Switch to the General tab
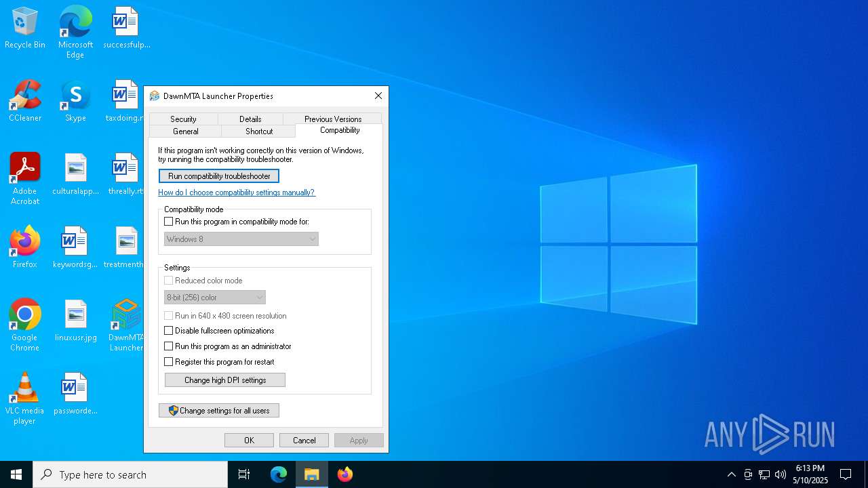The image size is (868, 488). [x=185, y=131]
